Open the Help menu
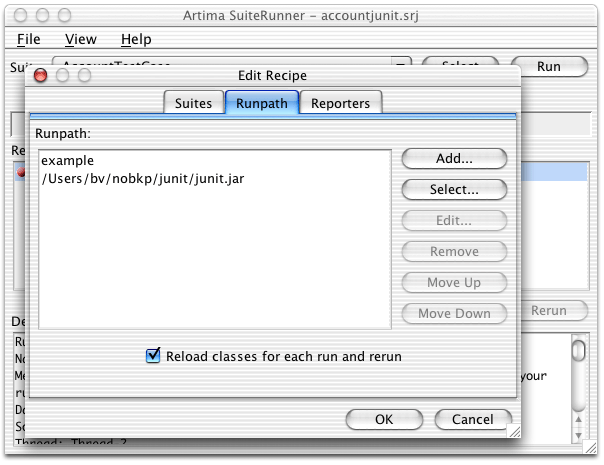This screenshot has width=604, height=465. point(136,39)
